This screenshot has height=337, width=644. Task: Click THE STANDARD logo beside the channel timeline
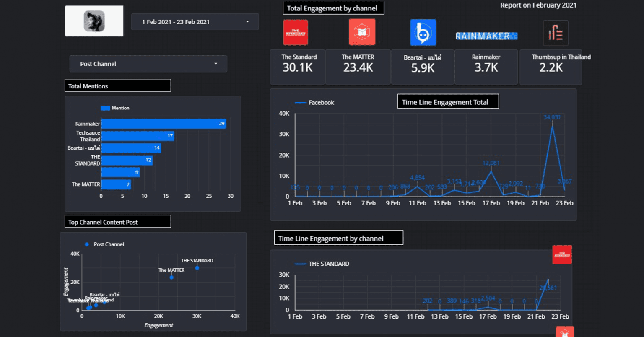562,254
